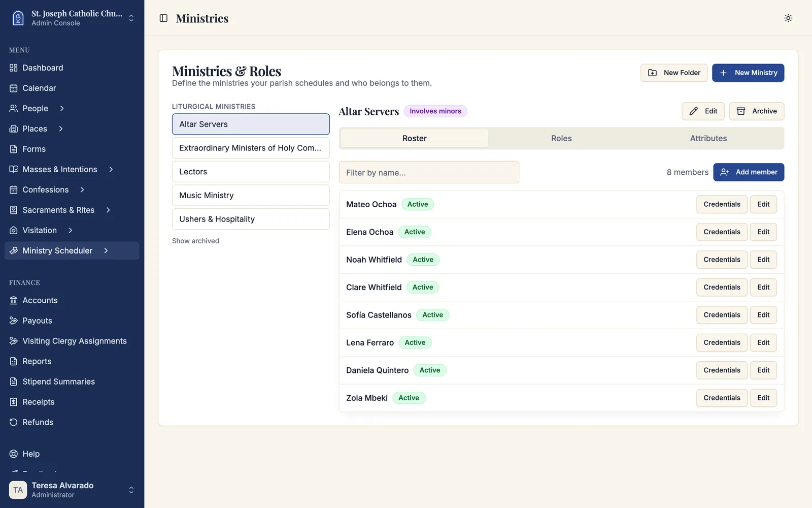Switch theme with the sun icon
Image resolution: width=812 pixels, height=508 pixels.
click(x=788, y=18)
